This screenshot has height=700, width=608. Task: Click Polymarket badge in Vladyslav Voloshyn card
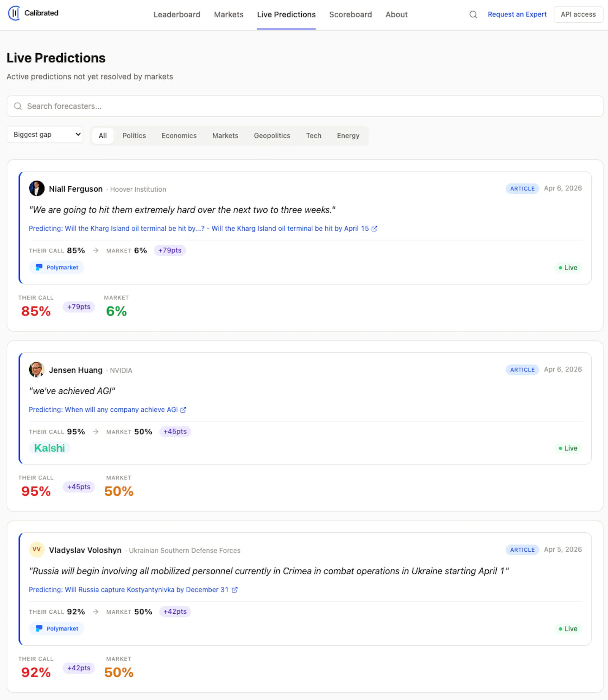57,629
